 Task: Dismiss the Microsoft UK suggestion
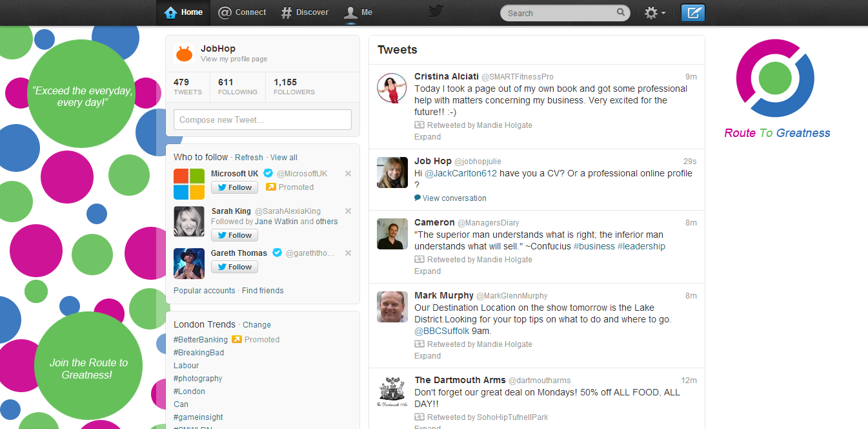(348, 173)
